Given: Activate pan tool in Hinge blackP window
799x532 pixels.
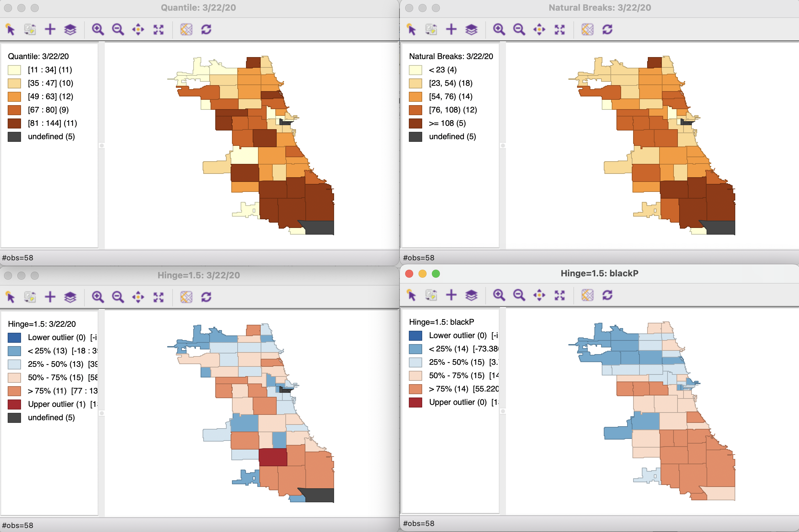Looking at the screenshot, I should (x=539, y=295).
